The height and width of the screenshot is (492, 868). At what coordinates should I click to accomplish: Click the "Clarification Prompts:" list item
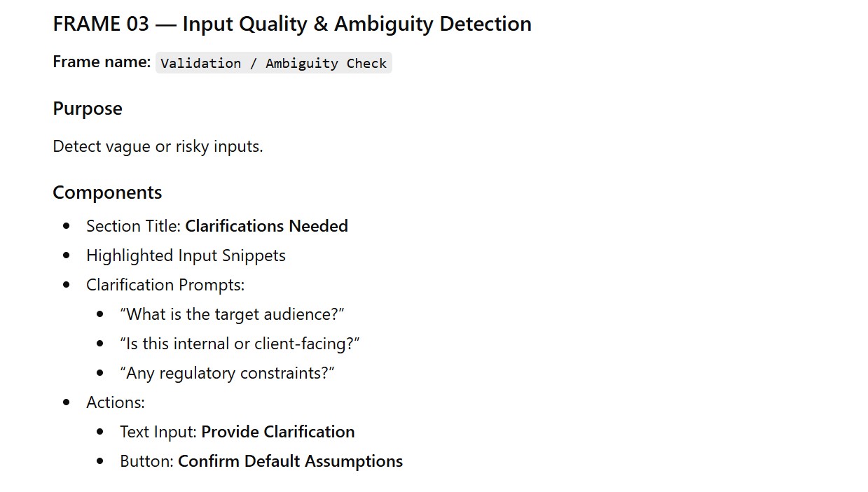click(x=165, y=285)
